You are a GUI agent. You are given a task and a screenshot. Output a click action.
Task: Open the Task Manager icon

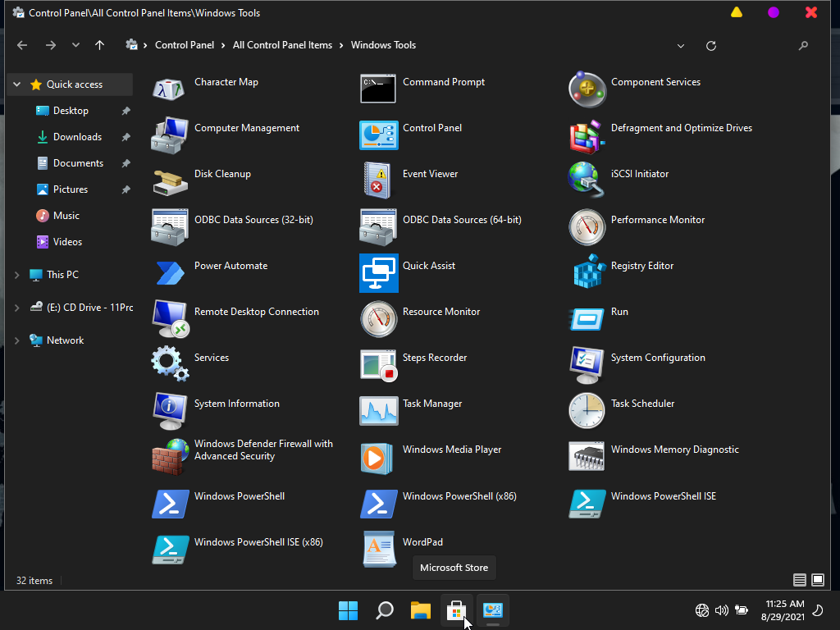pyautogui.click(x=378, y=412)
